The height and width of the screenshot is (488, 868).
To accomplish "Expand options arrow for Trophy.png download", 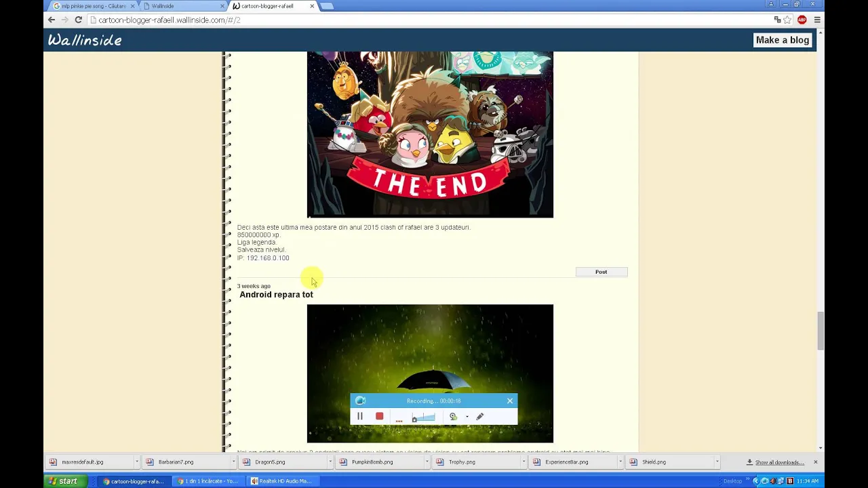I will 524,462.
